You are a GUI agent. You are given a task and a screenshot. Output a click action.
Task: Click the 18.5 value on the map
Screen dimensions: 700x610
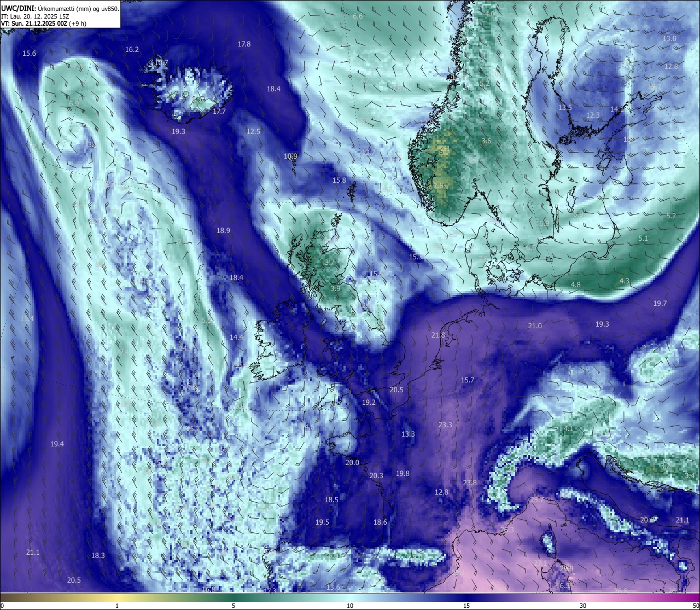click(x=331, y=500)
